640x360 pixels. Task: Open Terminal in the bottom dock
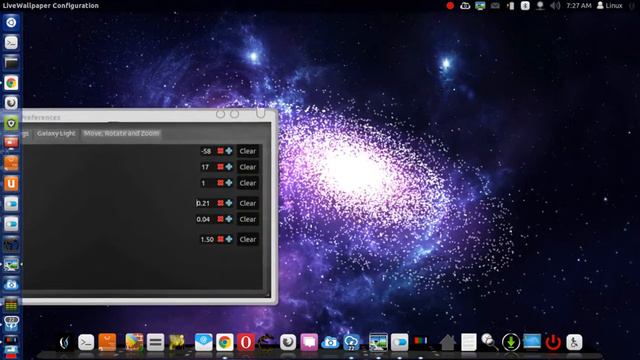(86, 342)
